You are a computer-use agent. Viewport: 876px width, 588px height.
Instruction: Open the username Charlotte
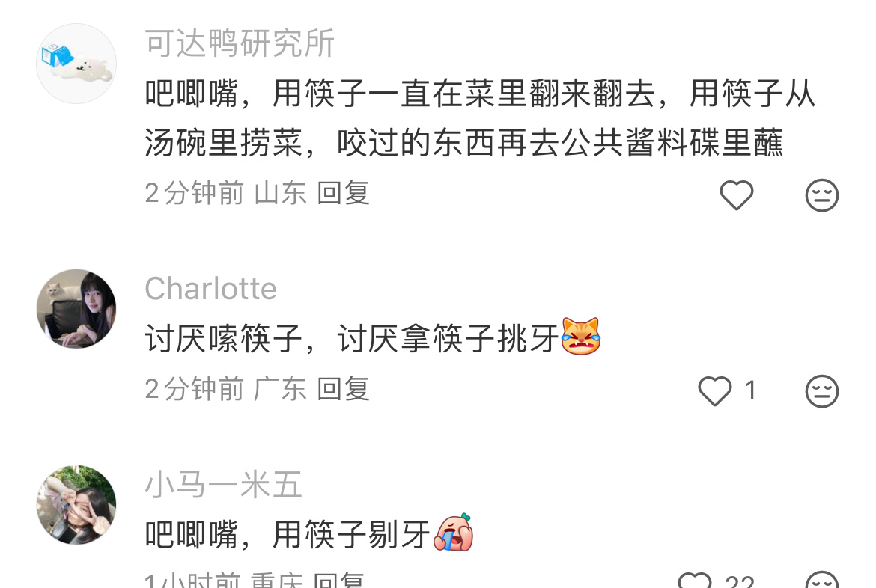[210, 289]
